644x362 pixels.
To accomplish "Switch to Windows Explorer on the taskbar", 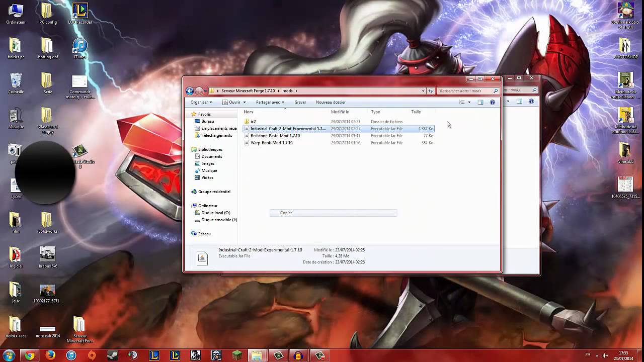I will point(257,355).
